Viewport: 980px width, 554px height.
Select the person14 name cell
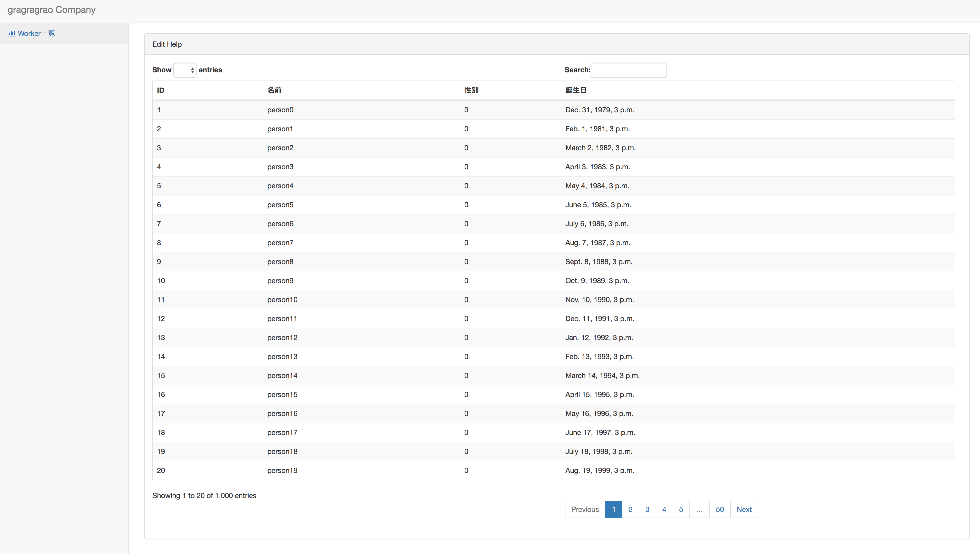pos(361,375)
